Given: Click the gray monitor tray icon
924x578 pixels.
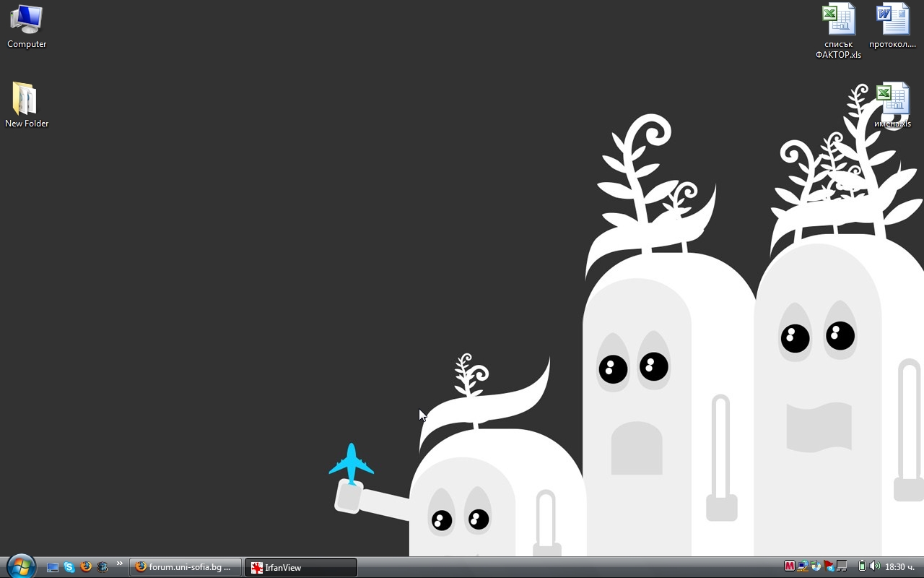Looking at the screenshot, I should 842,566.
